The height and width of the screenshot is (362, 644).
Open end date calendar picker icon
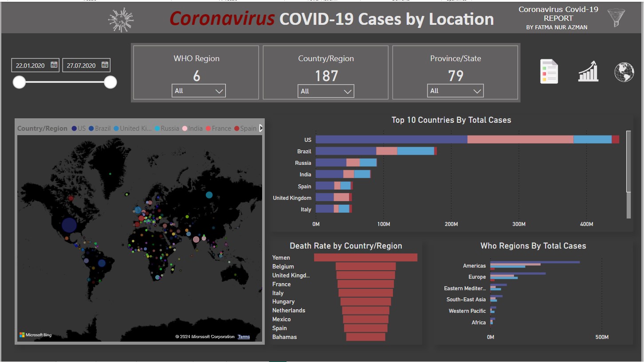(105, 65)
